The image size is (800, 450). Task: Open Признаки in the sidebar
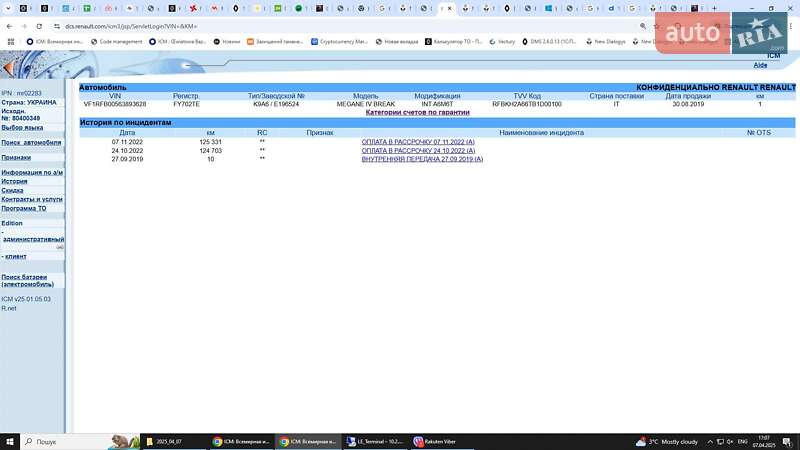pos(16,158)
